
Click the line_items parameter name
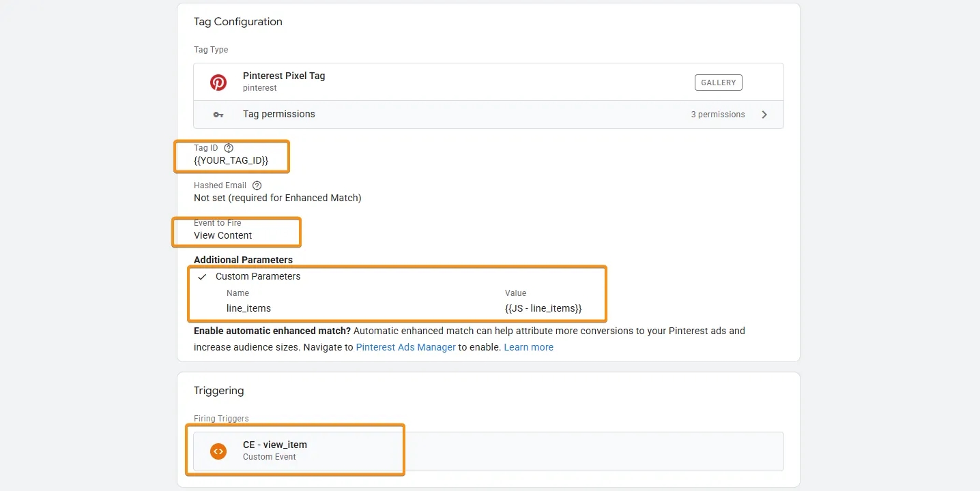[248, 308]
